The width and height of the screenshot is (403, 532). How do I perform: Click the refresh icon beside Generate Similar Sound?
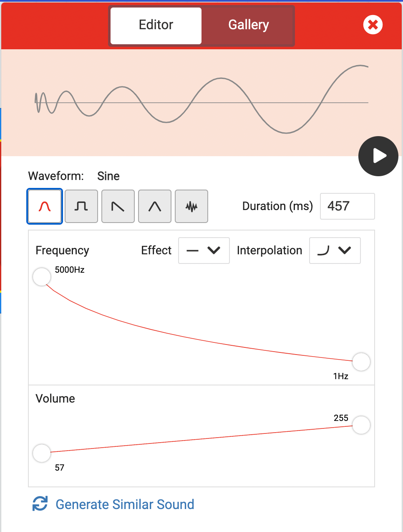40,504
